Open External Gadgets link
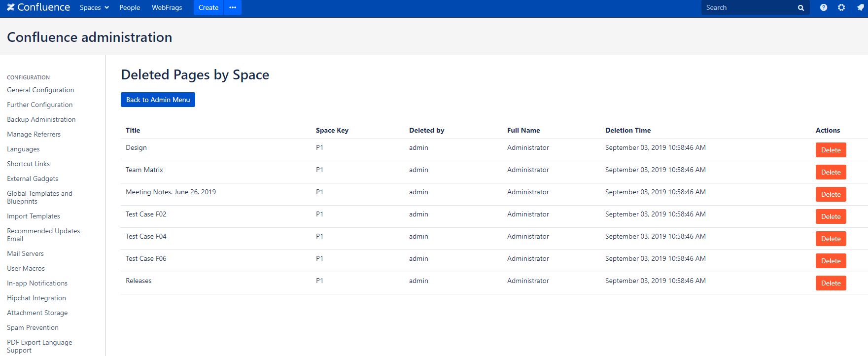The width and height of the screenshot is (868, 356). pos(33,178)
